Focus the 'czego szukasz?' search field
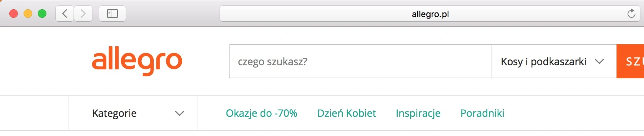Viewport: 644px width, 136px height. (361, 61)
